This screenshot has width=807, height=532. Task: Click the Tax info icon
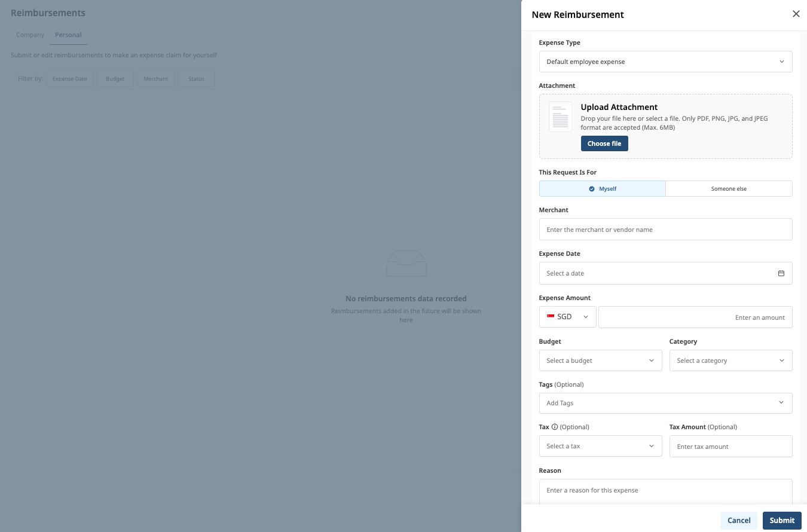coord(555,427)
